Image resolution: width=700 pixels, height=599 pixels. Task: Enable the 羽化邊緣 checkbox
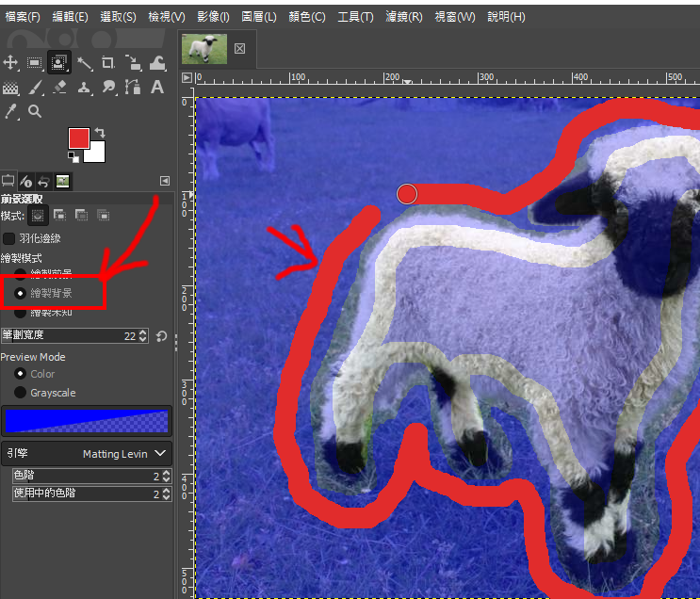[x=8, y=238]
